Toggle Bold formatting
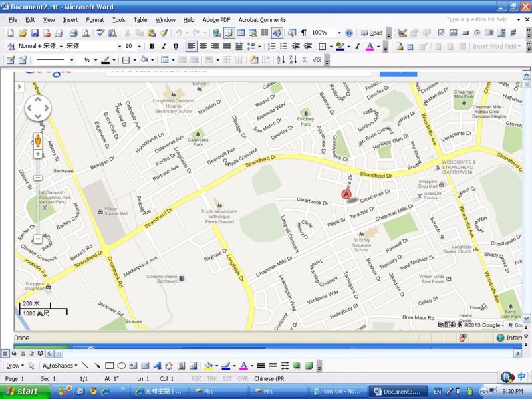 click(x=152, y=47)
